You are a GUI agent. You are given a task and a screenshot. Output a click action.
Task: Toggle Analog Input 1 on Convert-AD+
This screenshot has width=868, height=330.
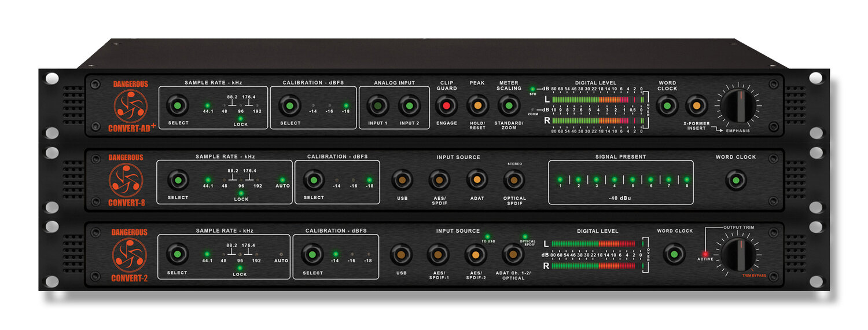point(377,106)
